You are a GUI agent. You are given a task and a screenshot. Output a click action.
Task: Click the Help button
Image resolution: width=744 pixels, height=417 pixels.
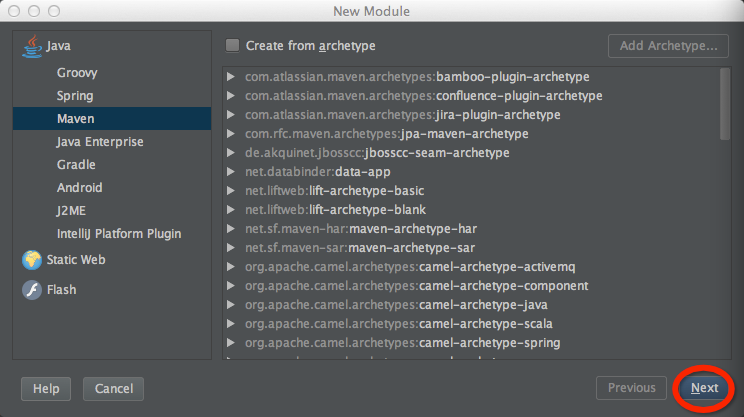click(46, 389)
